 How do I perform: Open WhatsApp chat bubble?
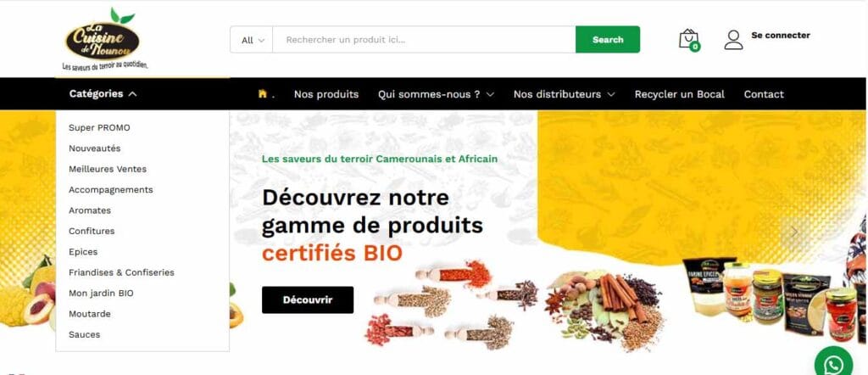click(833, 365)
